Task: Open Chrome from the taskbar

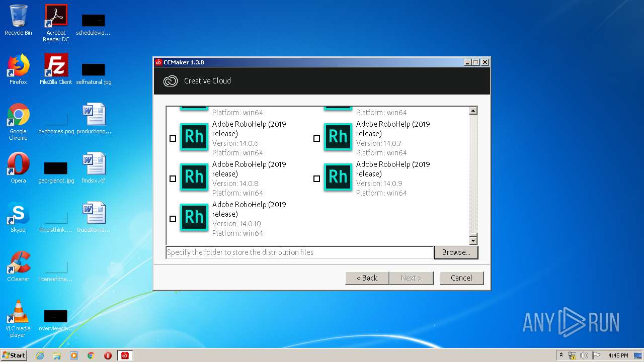Action: (91, 355)
